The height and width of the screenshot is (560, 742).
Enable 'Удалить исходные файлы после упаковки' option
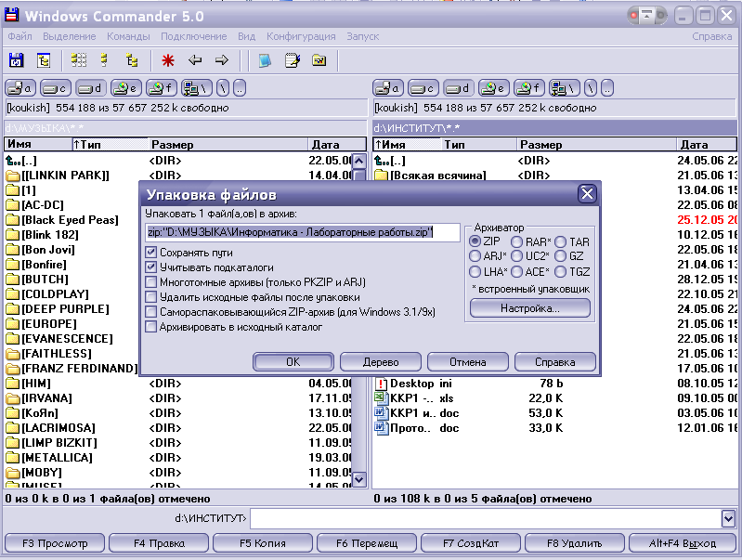pyautogui.click(x=151, y=297)
